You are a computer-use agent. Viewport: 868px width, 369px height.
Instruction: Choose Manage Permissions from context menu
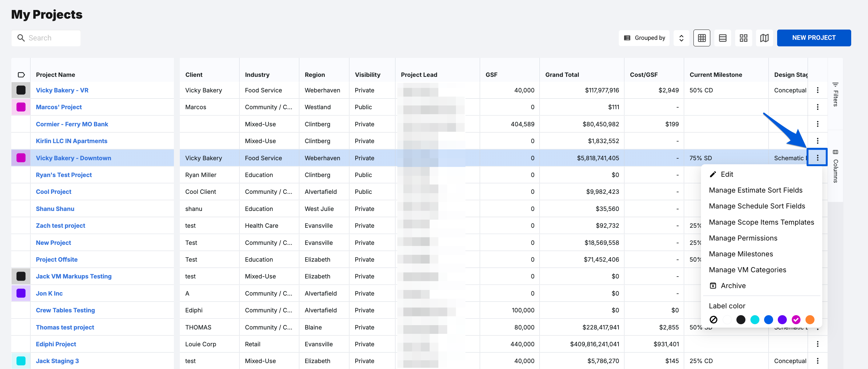743,238
